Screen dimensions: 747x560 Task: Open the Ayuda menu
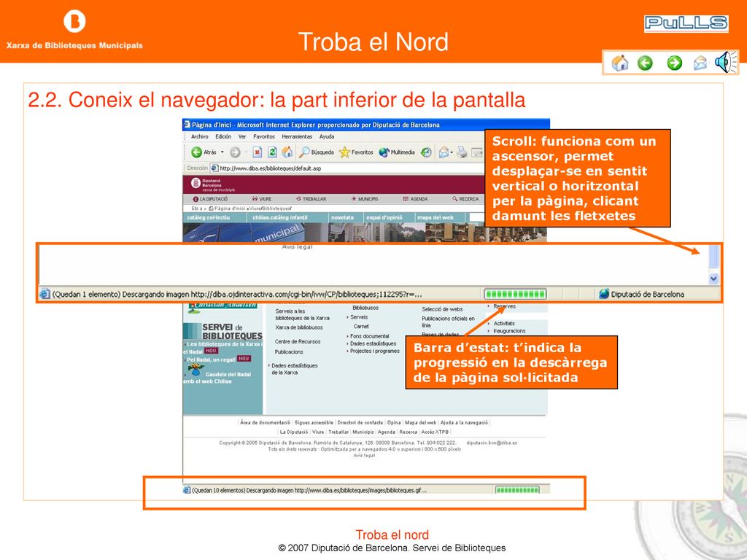(327, 136)
